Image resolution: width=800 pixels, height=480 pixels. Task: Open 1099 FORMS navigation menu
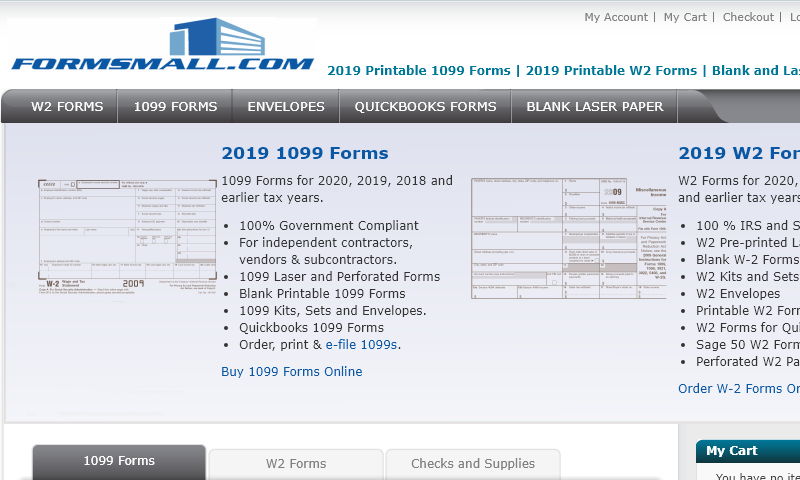coord(175,106)
